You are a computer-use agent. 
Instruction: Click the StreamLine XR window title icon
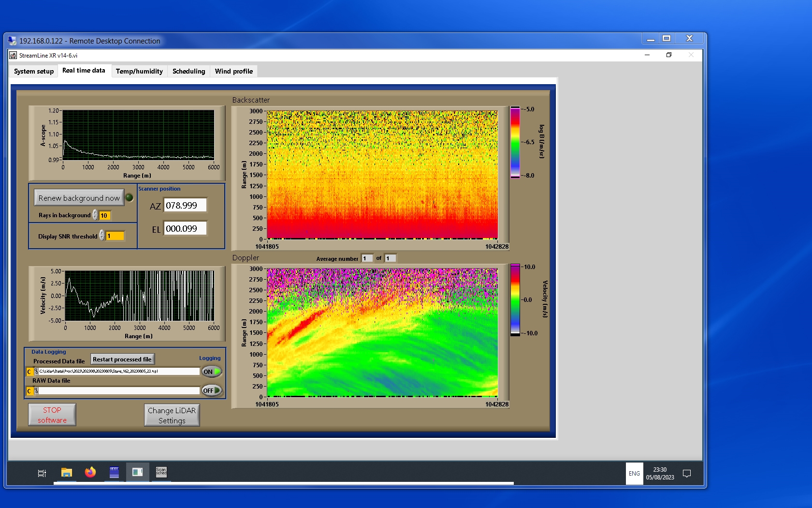[x=13, y=55]
